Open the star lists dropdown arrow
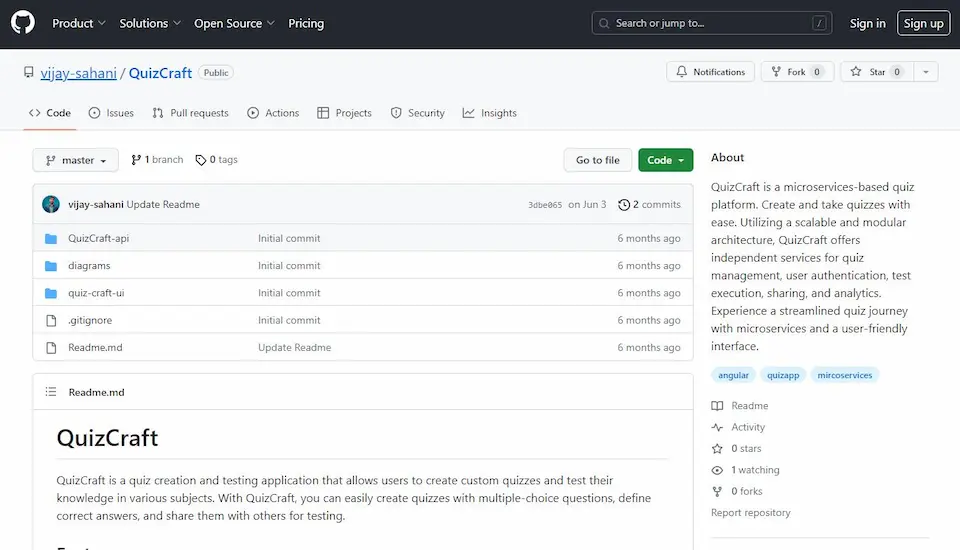The height and width of the screenshot is (550, 960). pyautogui.click(x=926, y=72)
